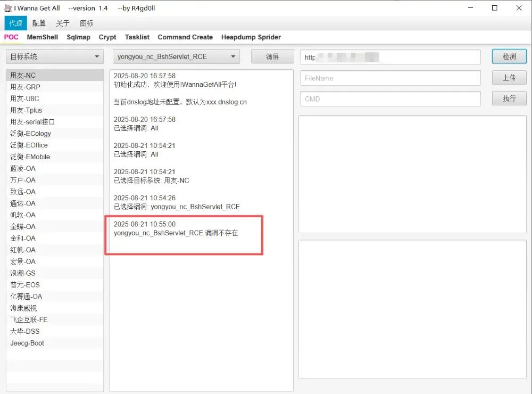Switch to Command Create tab

tap(185, 37)
